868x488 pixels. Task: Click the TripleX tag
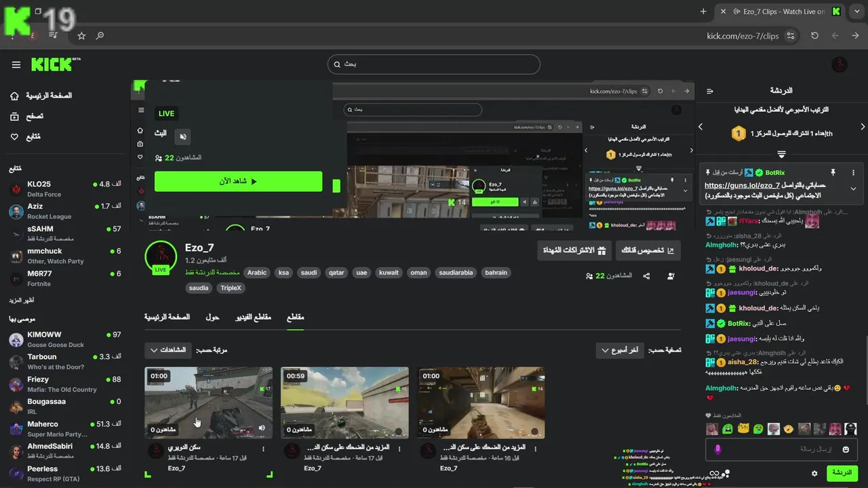click(231, 288)
